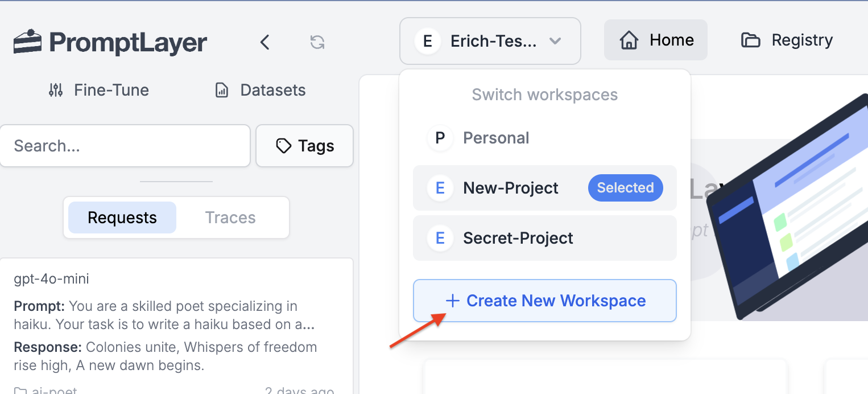Click the Fine-Tune sliders icon

point(56,90)
